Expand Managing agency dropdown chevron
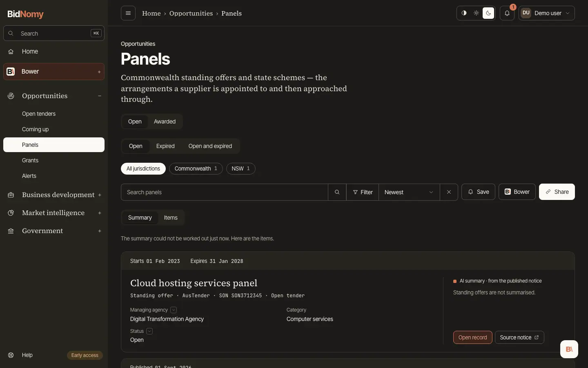 (x=174, y=310)
